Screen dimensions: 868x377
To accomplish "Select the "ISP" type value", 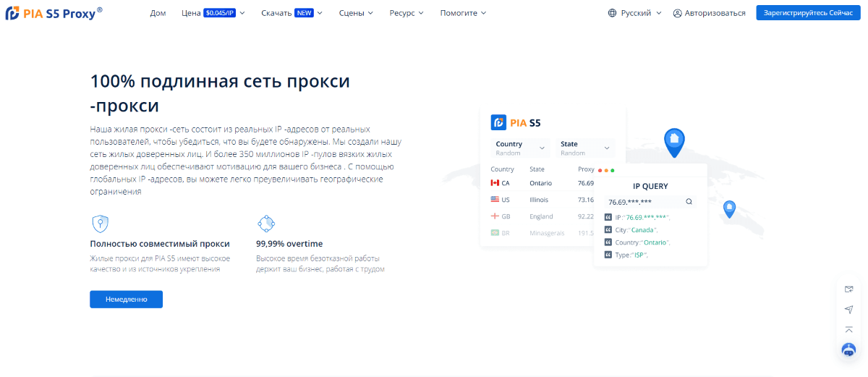I will [639, 255].
